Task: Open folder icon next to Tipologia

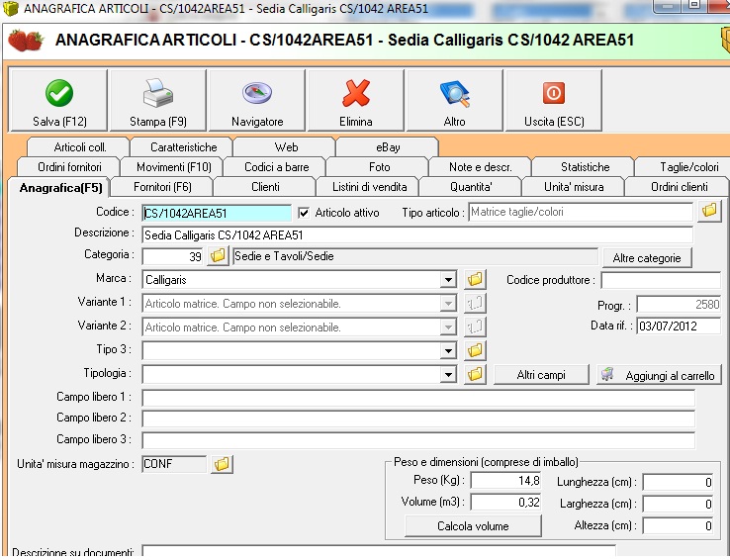Action: point(475,374)
